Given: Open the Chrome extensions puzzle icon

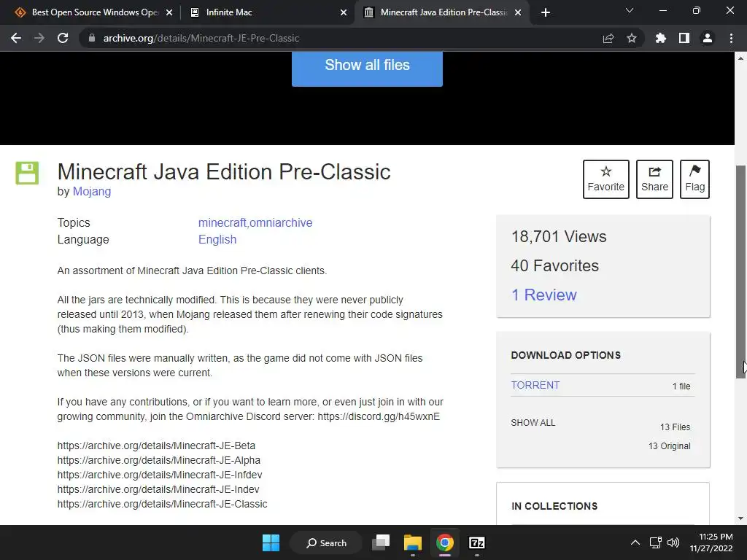Looking at the screenshot, I should (661, 38).
